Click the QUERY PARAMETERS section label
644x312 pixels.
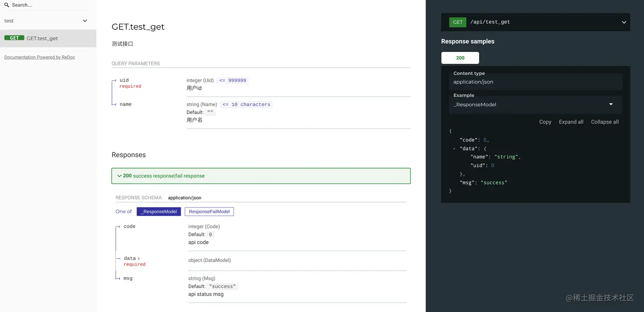coord(136,63)
